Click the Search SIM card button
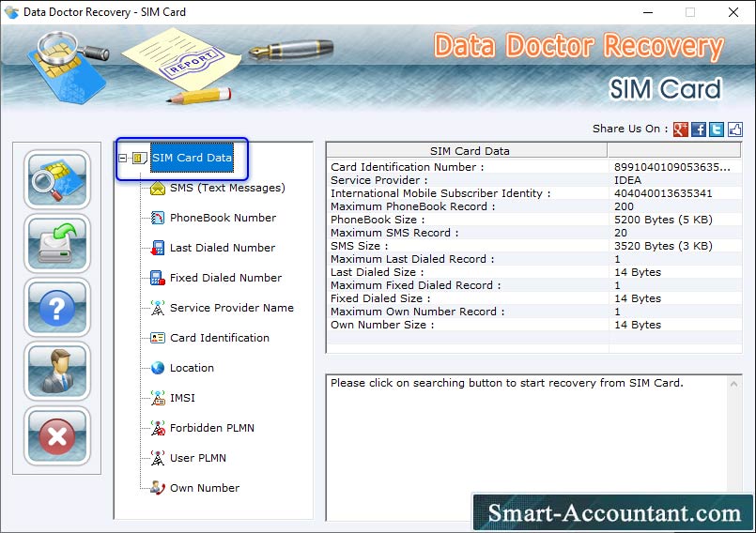 pyautogui.click(x=57, y=179)
